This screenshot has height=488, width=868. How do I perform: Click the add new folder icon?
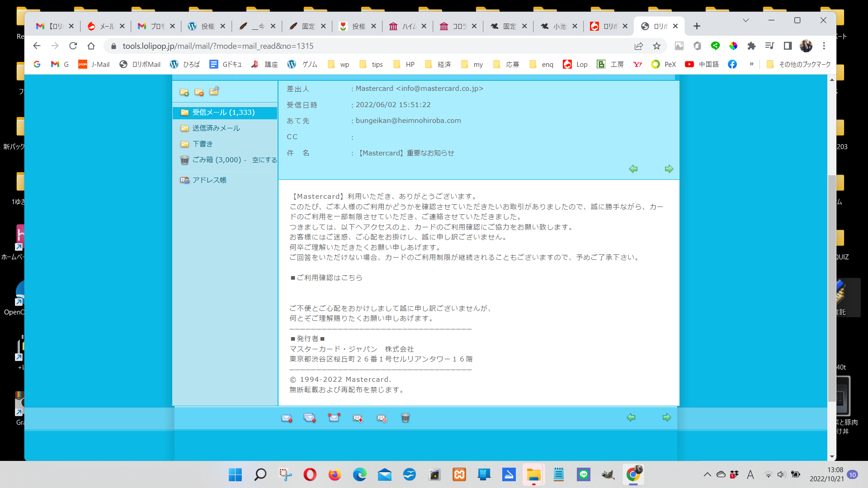tap(184, 92)
